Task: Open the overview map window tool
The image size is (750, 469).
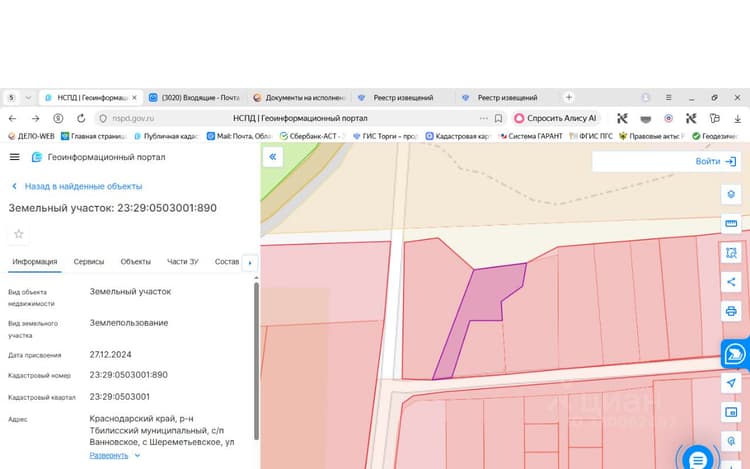Action: pos(731,412)
